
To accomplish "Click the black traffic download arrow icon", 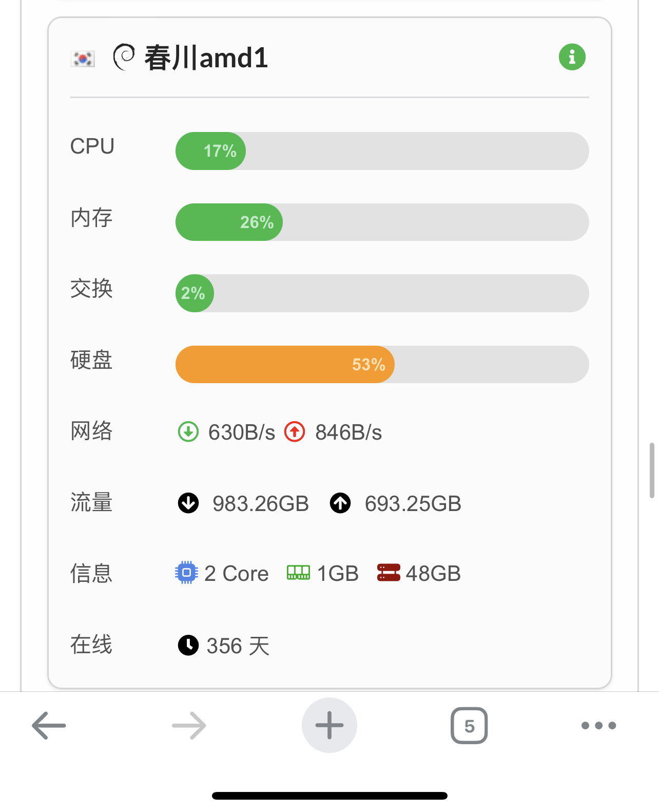I will tap(188, 503).
